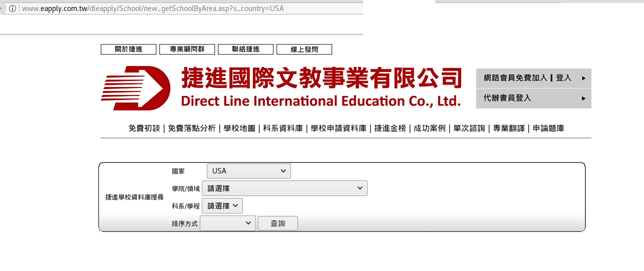Click the 捷進國際文教事業有限公司 banner title

click(x=321, y=78)
